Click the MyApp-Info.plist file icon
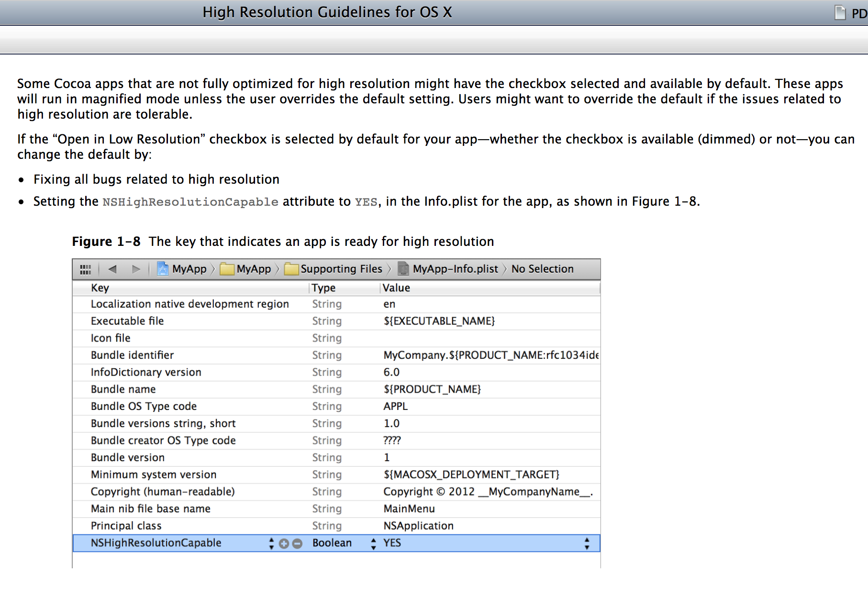 [x=403, y=269]
